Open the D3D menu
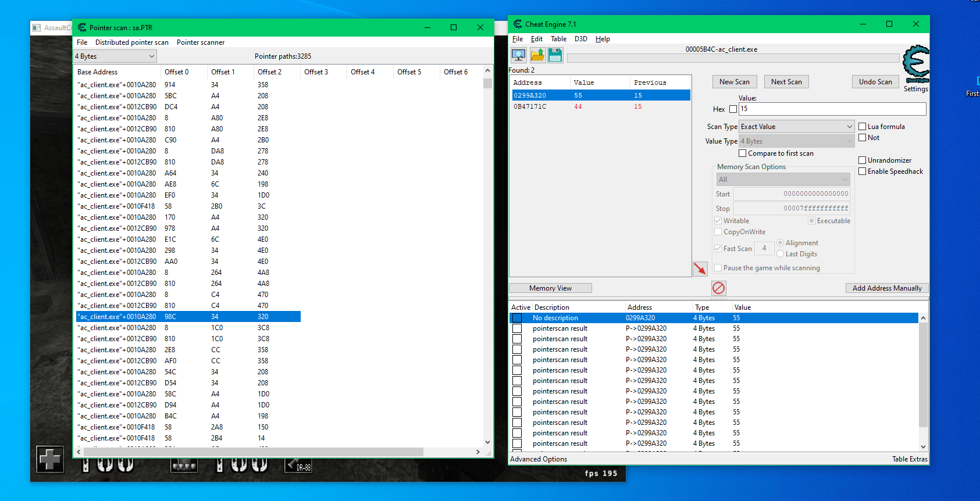 580,39
